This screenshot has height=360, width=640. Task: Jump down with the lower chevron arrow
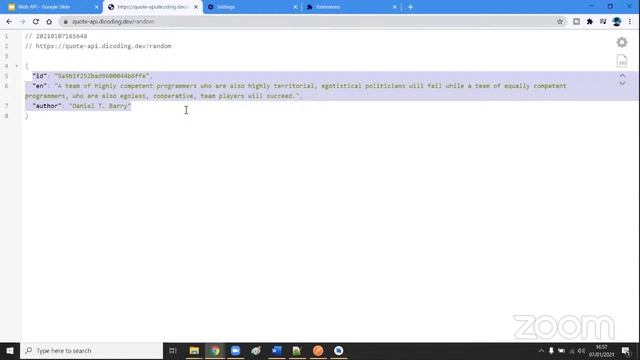click(x=622, y=83)
